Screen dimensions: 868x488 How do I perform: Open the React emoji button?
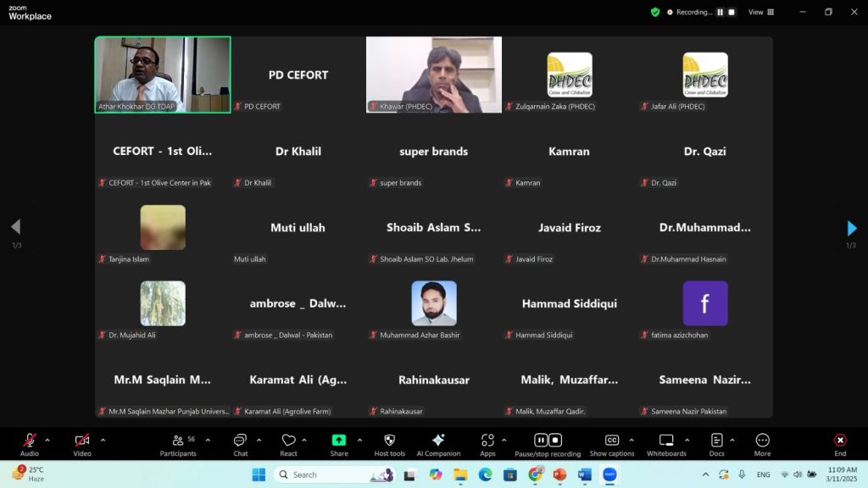pos(288,441)
